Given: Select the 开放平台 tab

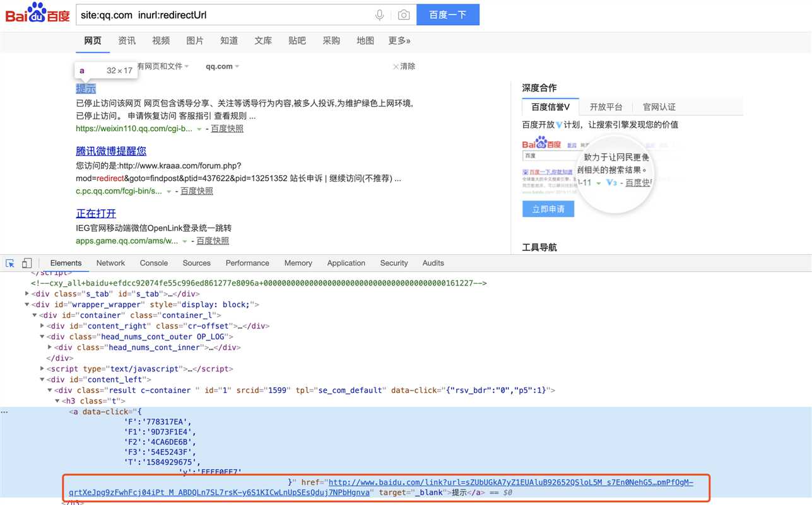Looking at the screenshot, I should pos(606,107).
